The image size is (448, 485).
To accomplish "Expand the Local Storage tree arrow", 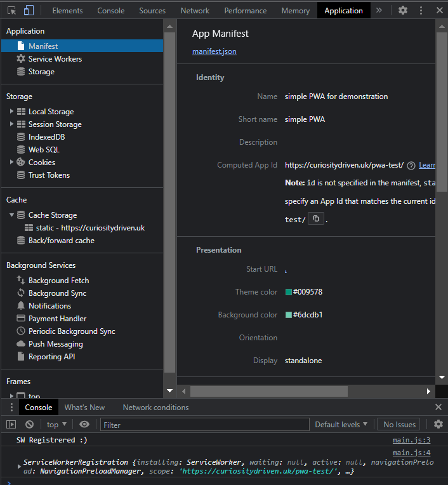I will (x=11, y=111).
